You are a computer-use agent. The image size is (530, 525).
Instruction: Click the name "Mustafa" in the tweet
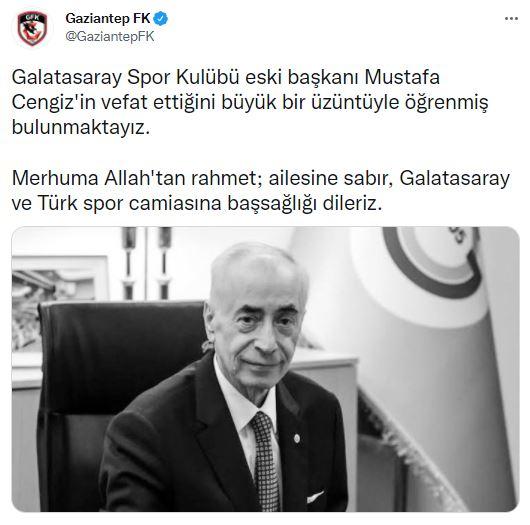(402, 77)
